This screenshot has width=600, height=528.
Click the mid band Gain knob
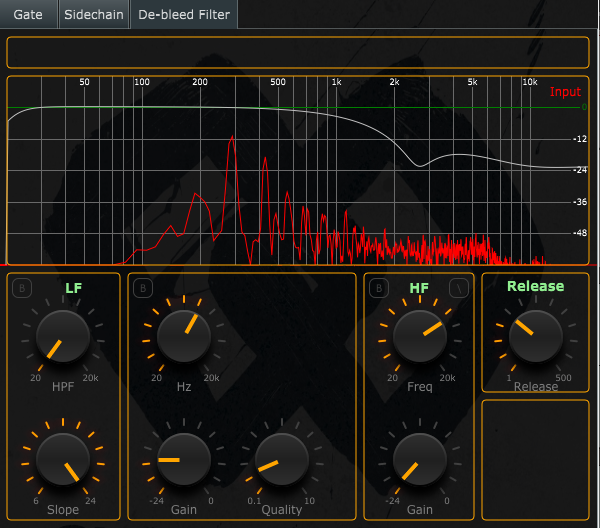point(184,459)
